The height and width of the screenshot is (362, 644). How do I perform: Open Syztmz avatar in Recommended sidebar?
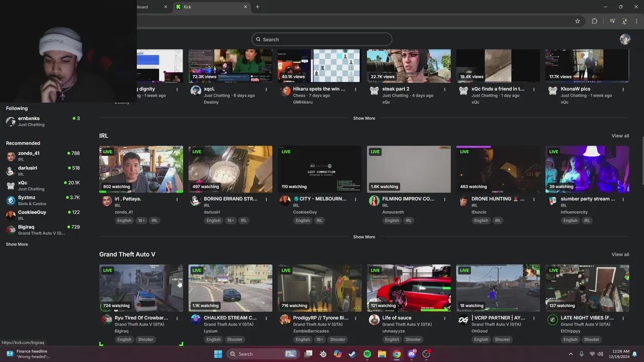(11, 201)
